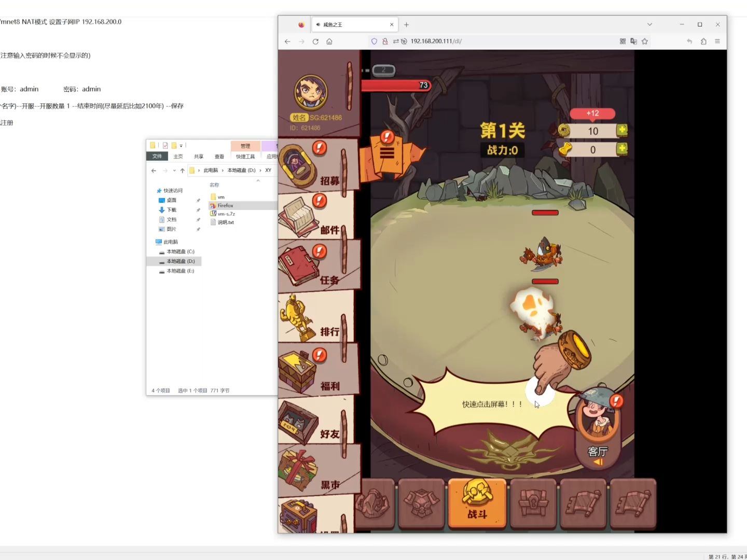Image resolution: width=747 pixels, height=560 pixels.
Task: Bookmark this page with star icon
Action: click(x=645, y=41)
